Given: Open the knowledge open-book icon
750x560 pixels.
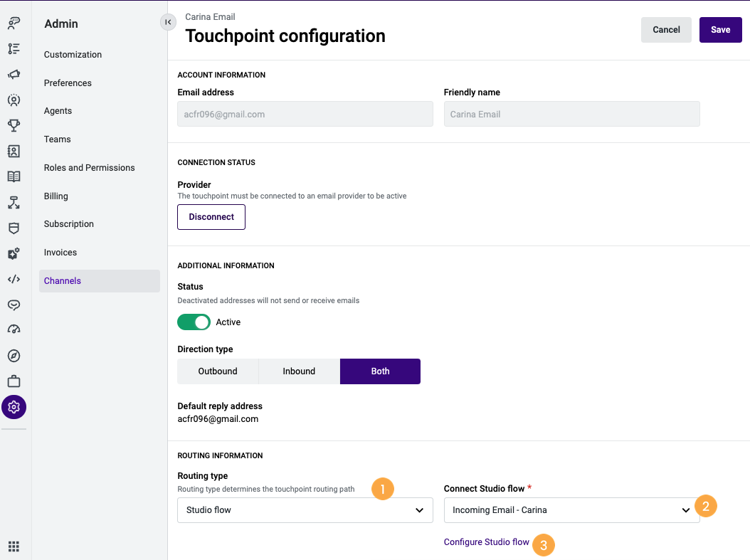Looking at the screenshot, I should pos(14,176).
